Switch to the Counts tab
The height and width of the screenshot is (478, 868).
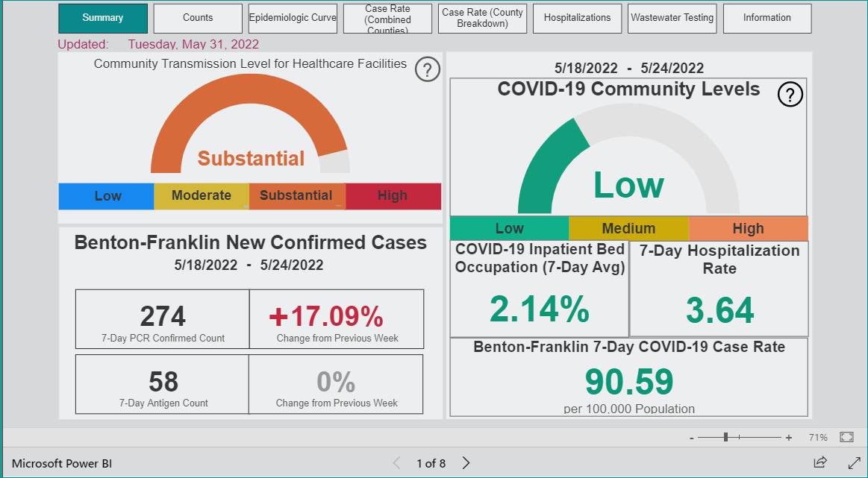(198, 18)
